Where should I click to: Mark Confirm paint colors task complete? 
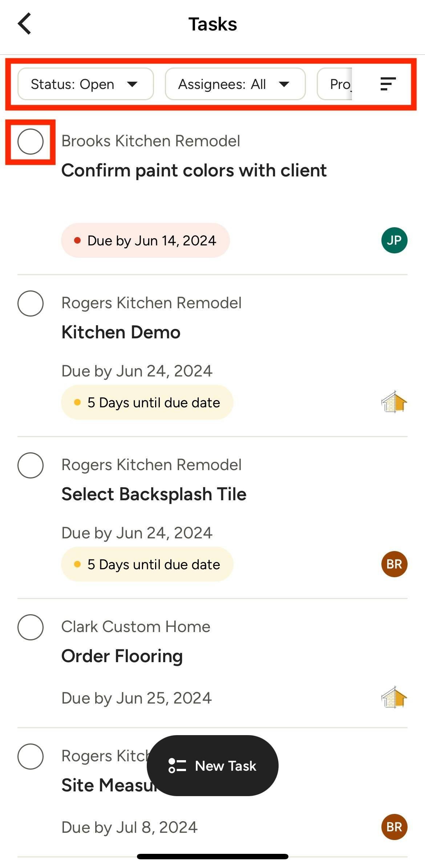pos(31,142)
